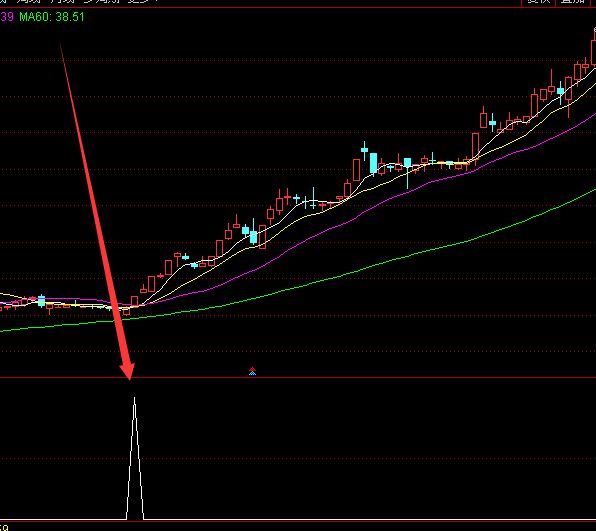596x531 pixels.
Task: Click the green MA60 value label
Action: tap(52, 17)
